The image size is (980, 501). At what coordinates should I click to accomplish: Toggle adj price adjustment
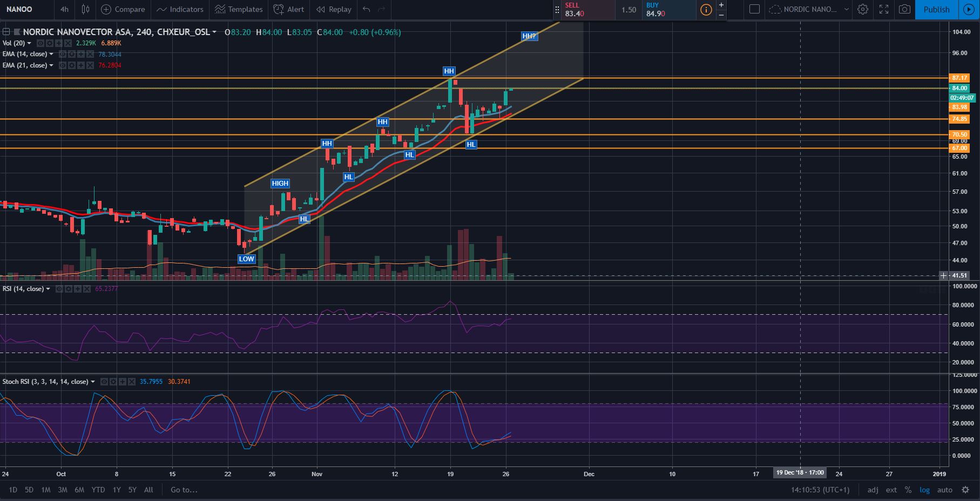(873, 490)
